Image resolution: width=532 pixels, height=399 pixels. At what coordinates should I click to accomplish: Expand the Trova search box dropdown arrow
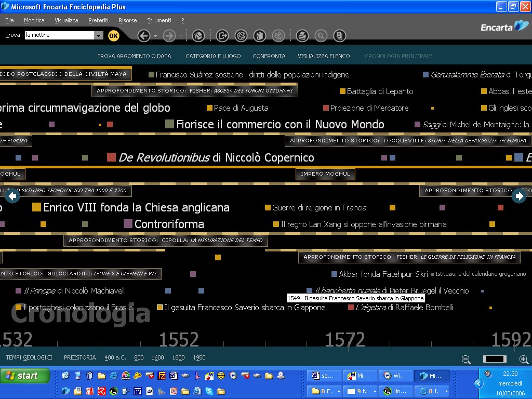tap(99, 35)
